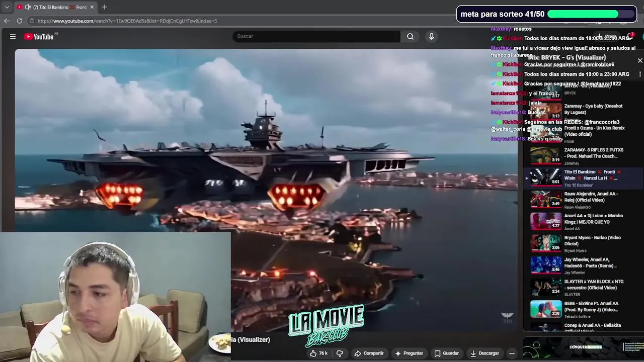Close the Mix playlist panel

[x=640, y=60]
